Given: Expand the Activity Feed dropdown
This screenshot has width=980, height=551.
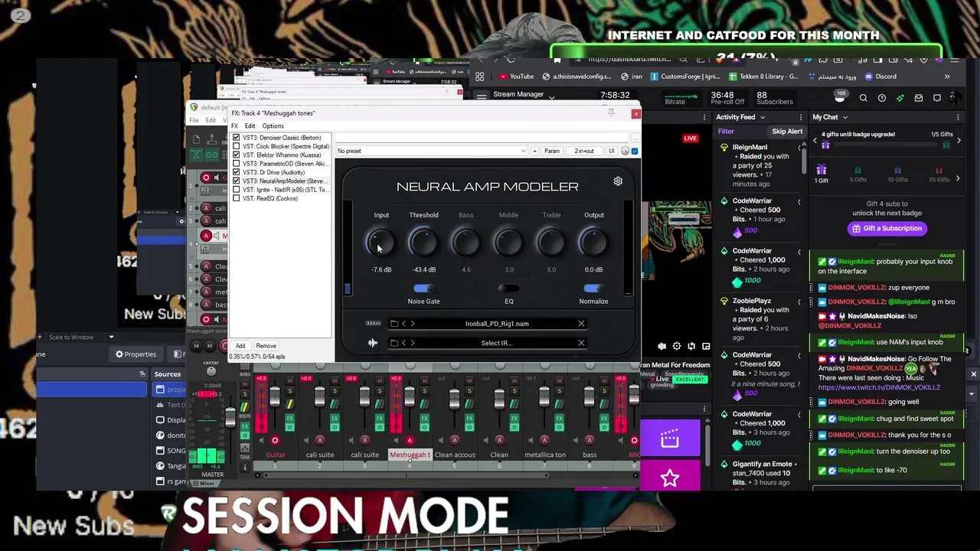Looking at the screenshot, I should pyautogui.click(x=762, y=117).
